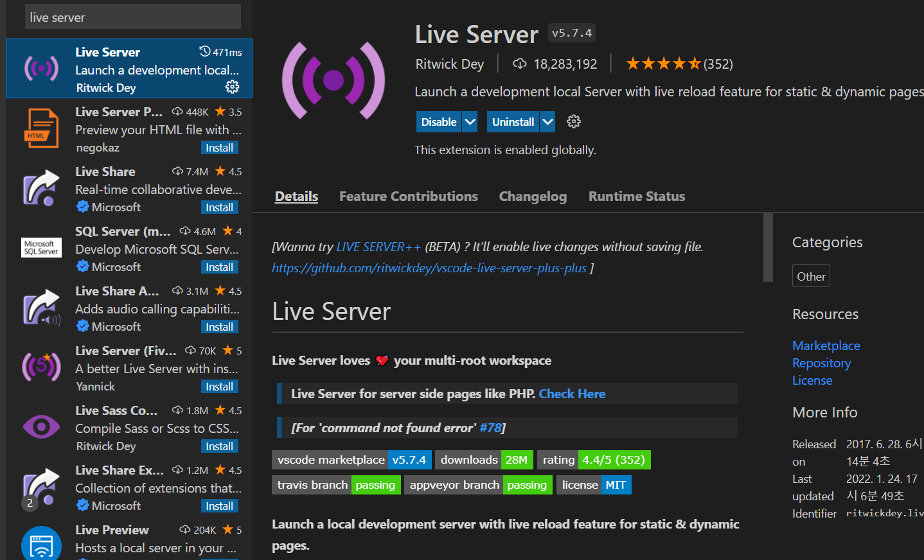This screenshot has height=560, width=924.
Task: Open the Repository link under Resources
Action: pyautogui.click(x=821, y=363)
